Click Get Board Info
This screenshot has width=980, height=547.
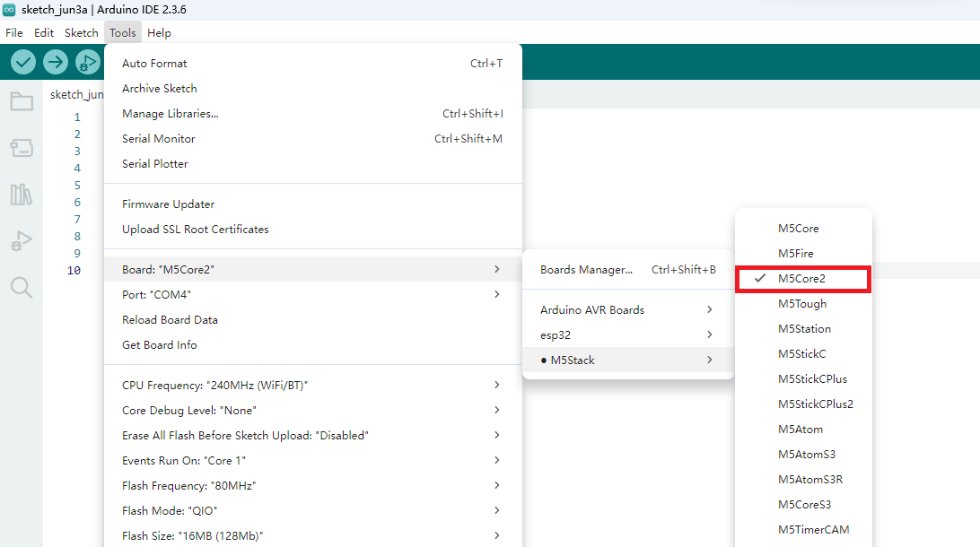tap(312, 344)
